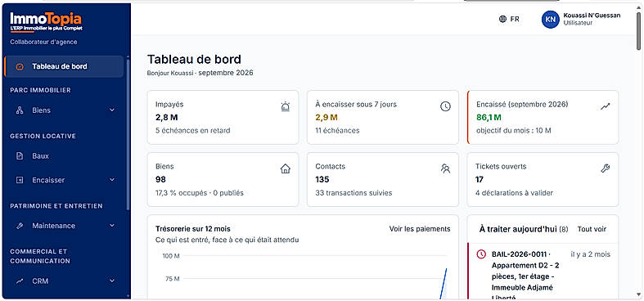644x301 pixels.
Task: Click the clock icon on the À encaisser card
Action: click(446, 107)
